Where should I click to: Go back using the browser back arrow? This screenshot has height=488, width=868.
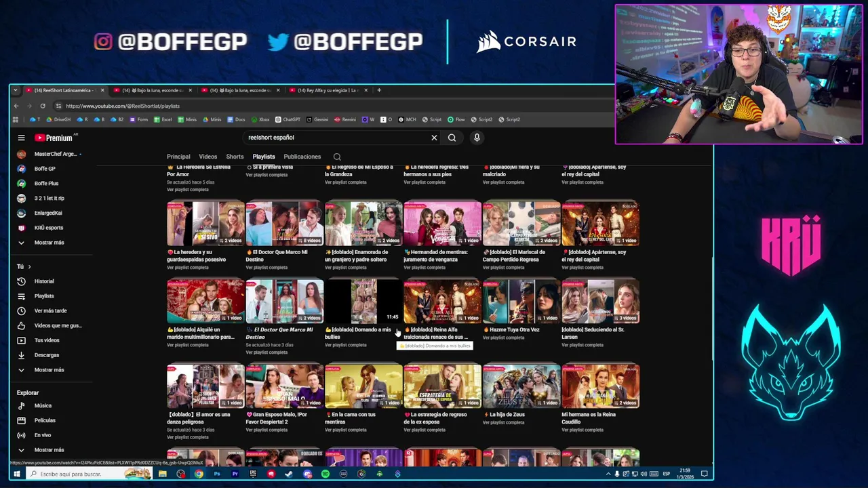tap(16, 106)
